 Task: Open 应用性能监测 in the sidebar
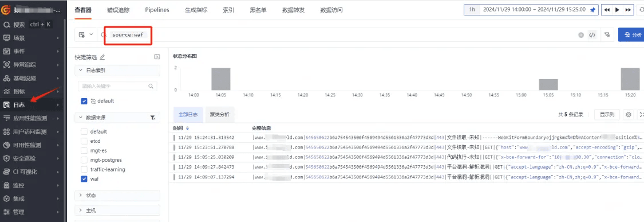pyautogui.click(x=30, y=118)
